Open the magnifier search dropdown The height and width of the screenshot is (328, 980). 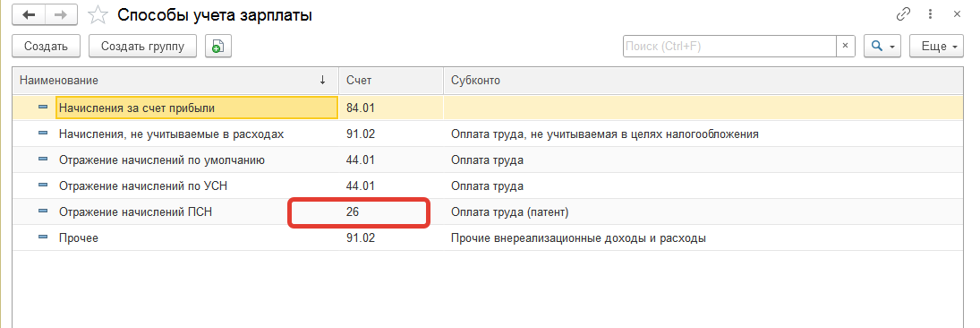(882, 46)
